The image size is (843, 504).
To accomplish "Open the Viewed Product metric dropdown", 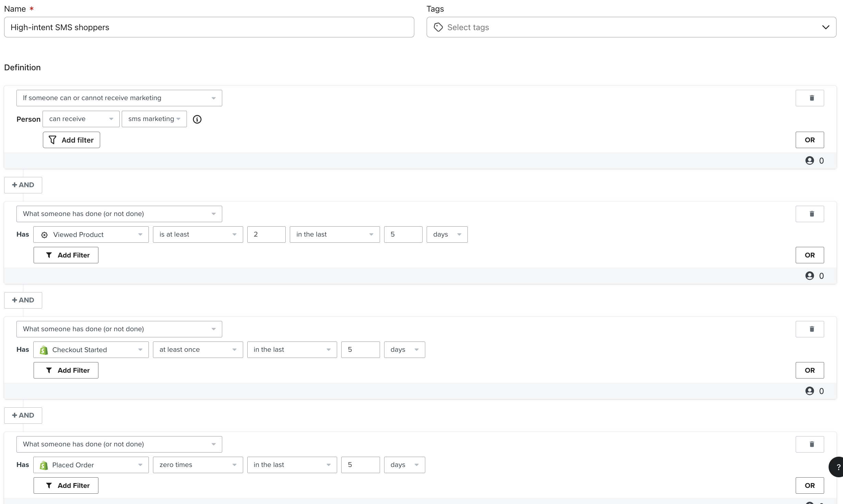I will pyautogui.click(x=91, y=235).
